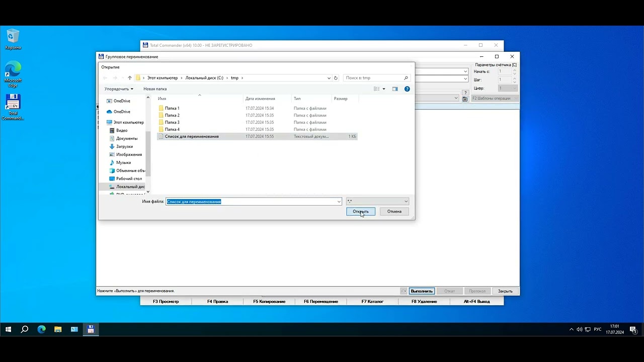Open the Windows Start menu

(8, 329)
